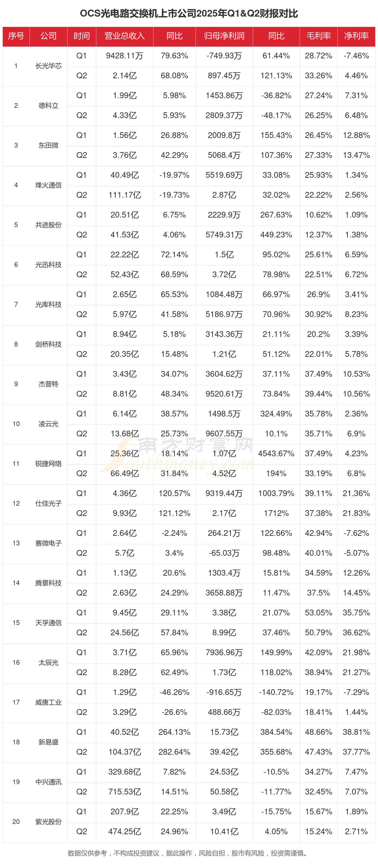Viewport: 378px width, 868px height.
Task: Click the 营业总收入 column header
Action: pyautogui.click(x=124, y=36)
